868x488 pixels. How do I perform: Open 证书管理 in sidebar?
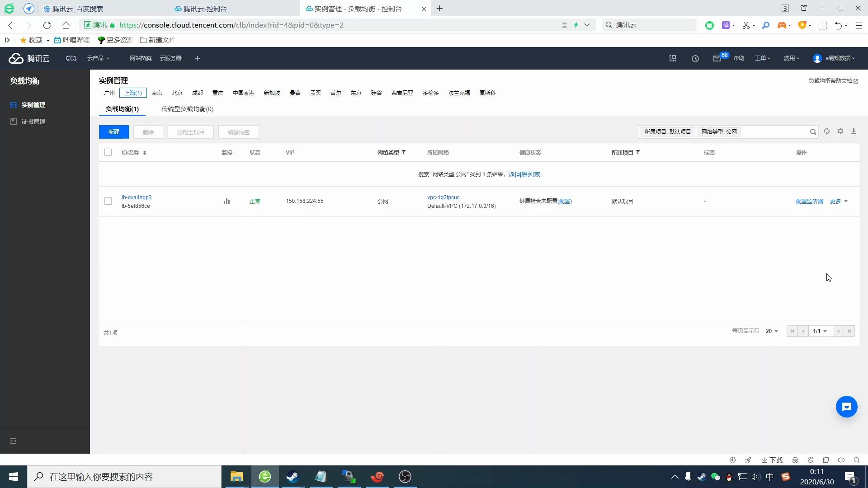33,122
